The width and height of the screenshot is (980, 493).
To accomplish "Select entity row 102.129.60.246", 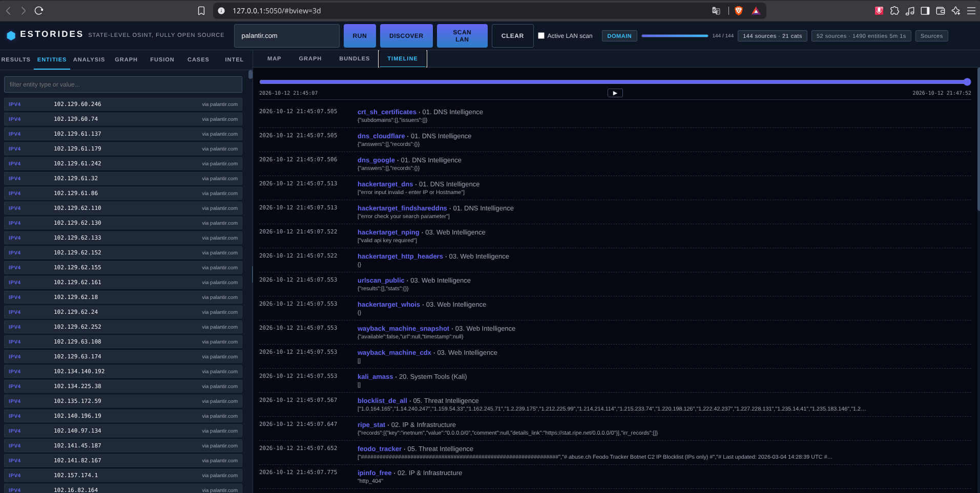I will [123, 104].
